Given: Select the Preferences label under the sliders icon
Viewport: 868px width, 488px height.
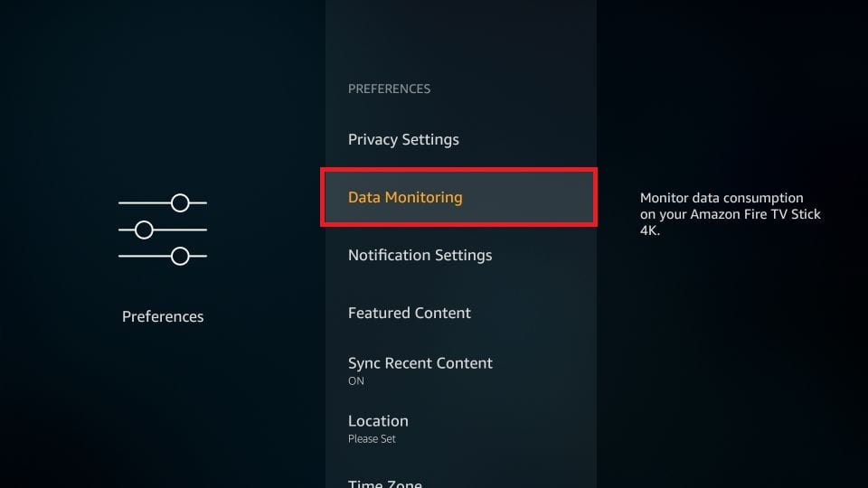Looking at the screenshot, I should click(163, 316).
